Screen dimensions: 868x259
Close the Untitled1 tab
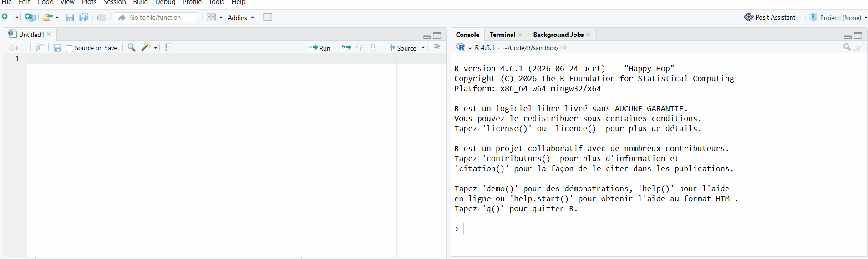(49, 35)
